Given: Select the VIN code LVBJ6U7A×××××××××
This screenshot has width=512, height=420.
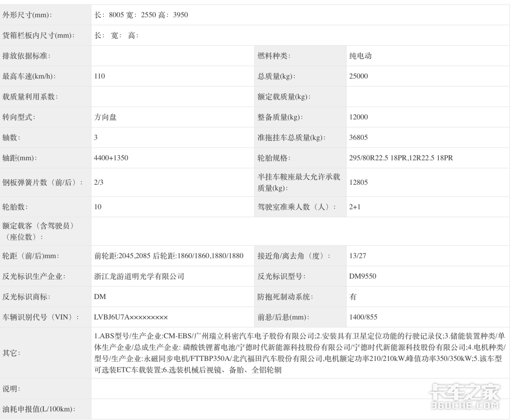Looking at the screenshot, I should tap(131, 318).
